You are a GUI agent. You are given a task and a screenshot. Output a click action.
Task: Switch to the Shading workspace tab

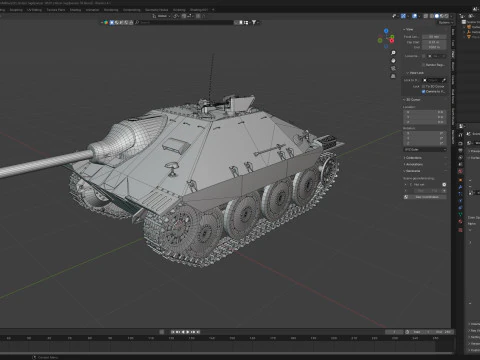pyautogui.click(x=75, y=10)
